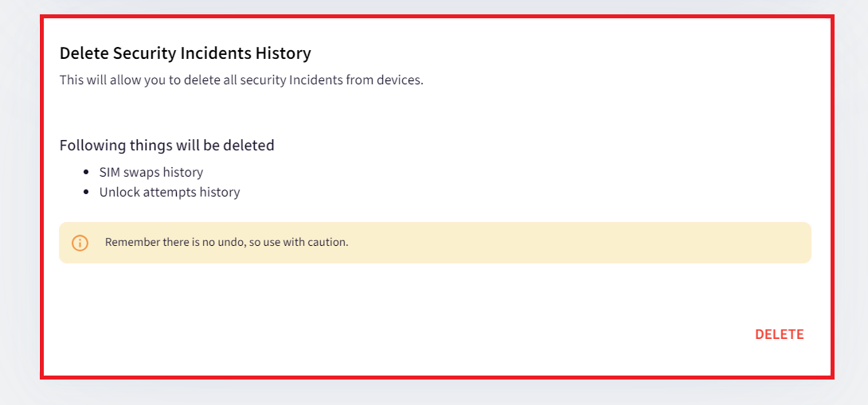Click the word "caution" in the warning banner
Screen dimensions: 868x405
pos(327,242)
